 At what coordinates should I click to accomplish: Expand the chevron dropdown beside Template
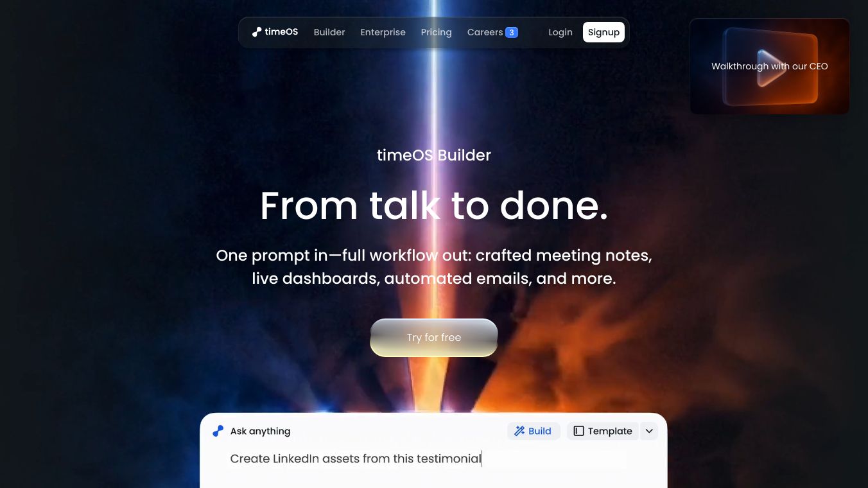pos(649,431)
